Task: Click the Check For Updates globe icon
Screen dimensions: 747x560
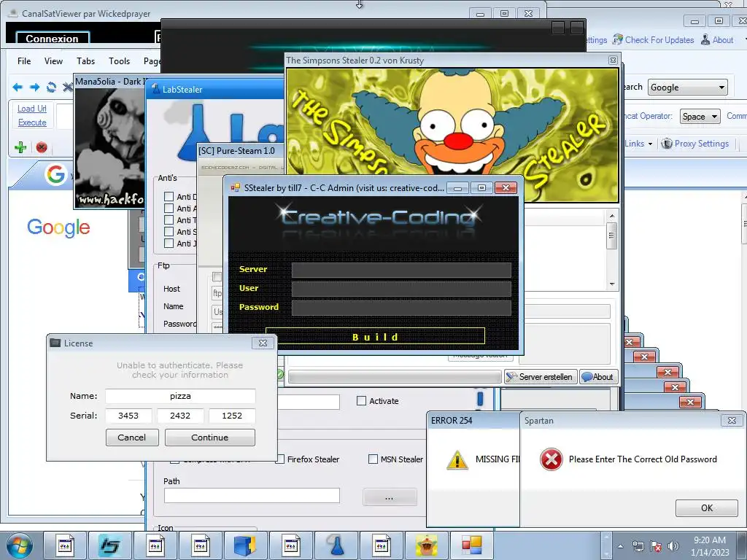Action: click(618, 39)
